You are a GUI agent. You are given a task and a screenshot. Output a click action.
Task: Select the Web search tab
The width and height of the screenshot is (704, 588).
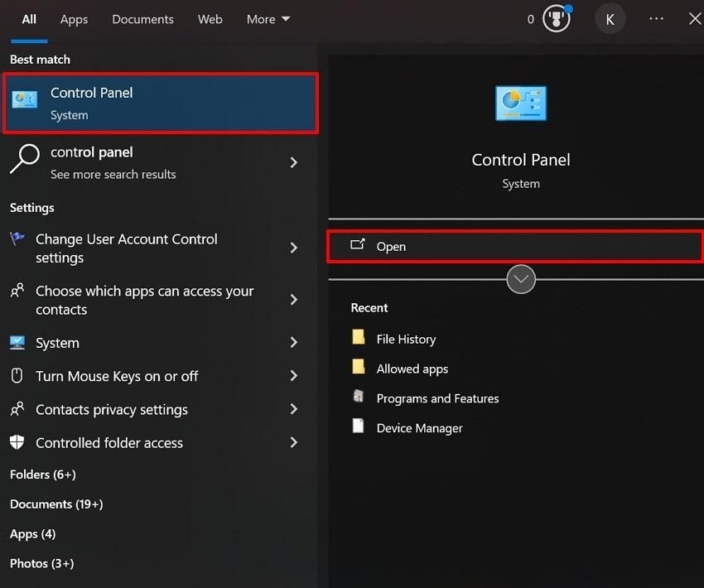click(210, 19)
